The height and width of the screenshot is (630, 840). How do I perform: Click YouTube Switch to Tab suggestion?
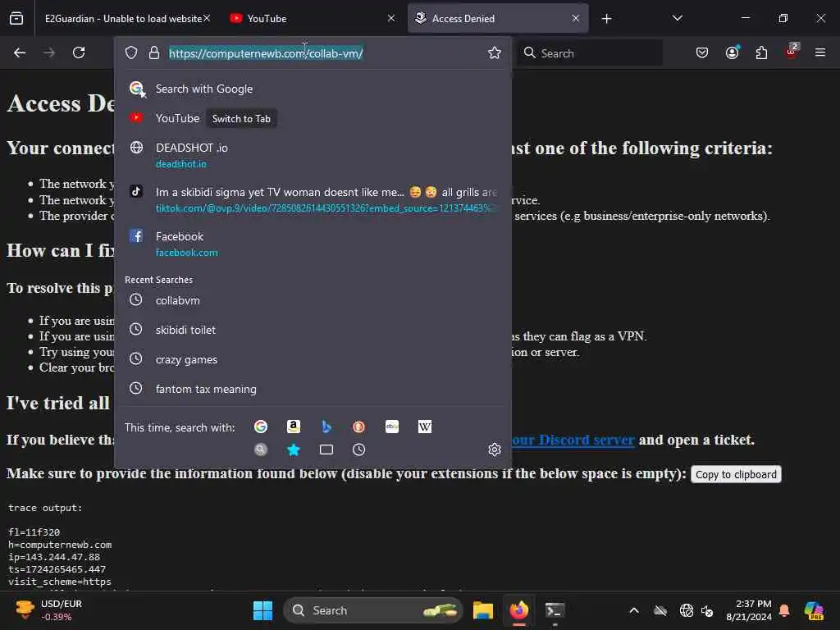click(x=313, y=118)
